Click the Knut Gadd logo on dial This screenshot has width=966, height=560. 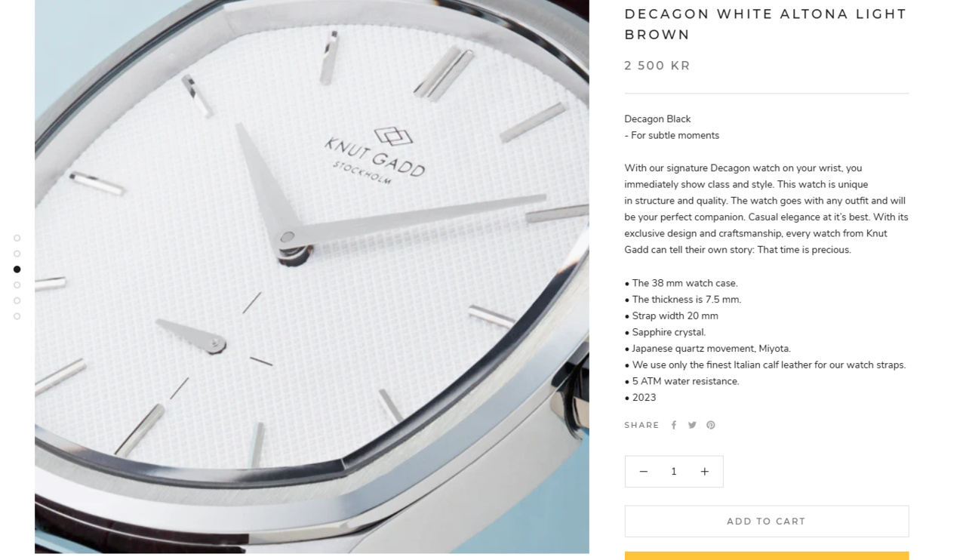pos(377,155)
